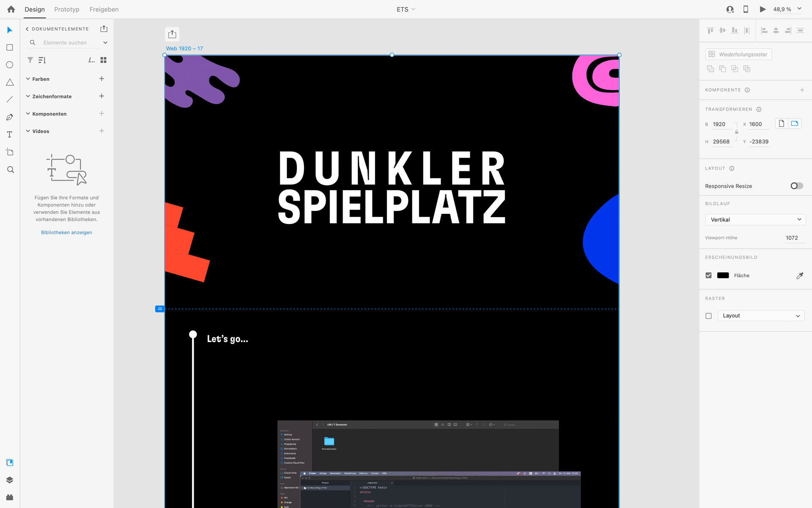
Task: Click the filter icon in assets panel
Action: coord(30,60)
